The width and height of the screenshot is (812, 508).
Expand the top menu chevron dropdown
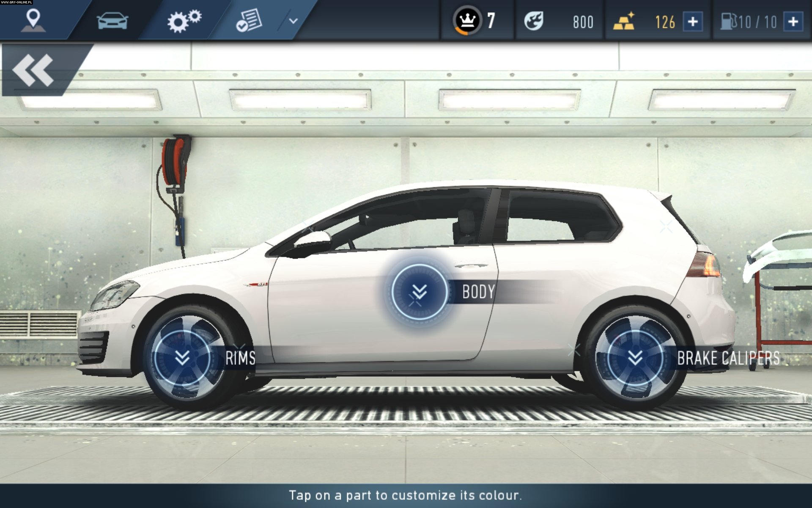tap(293, 21)
